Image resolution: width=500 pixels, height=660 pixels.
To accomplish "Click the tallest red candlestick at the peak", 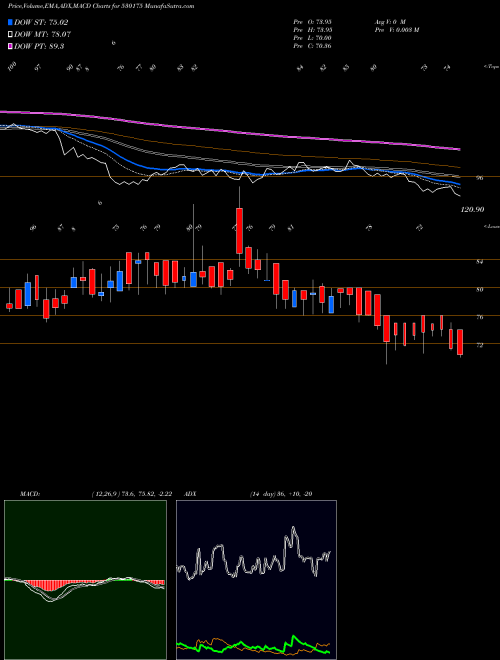I will (x=239, y=231).
